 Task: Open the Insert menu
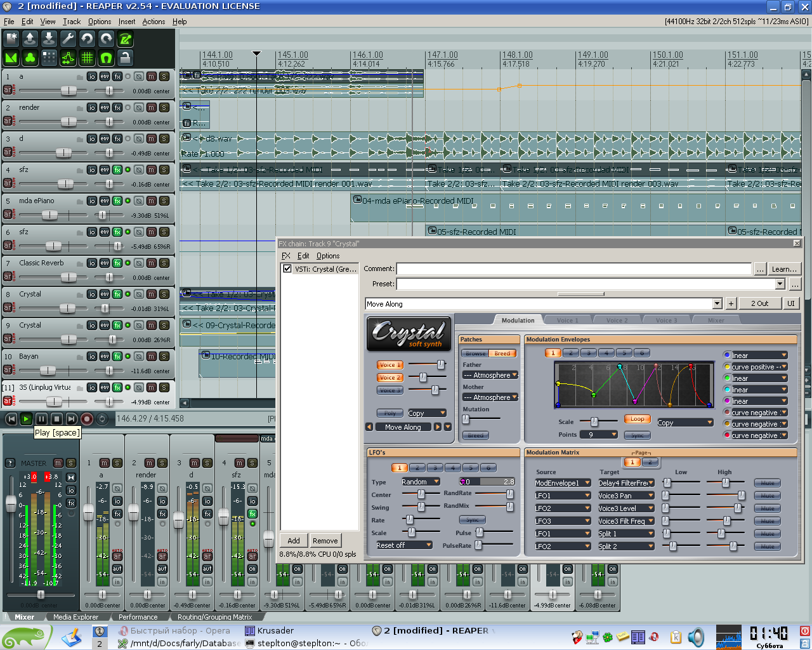point(127,22)
